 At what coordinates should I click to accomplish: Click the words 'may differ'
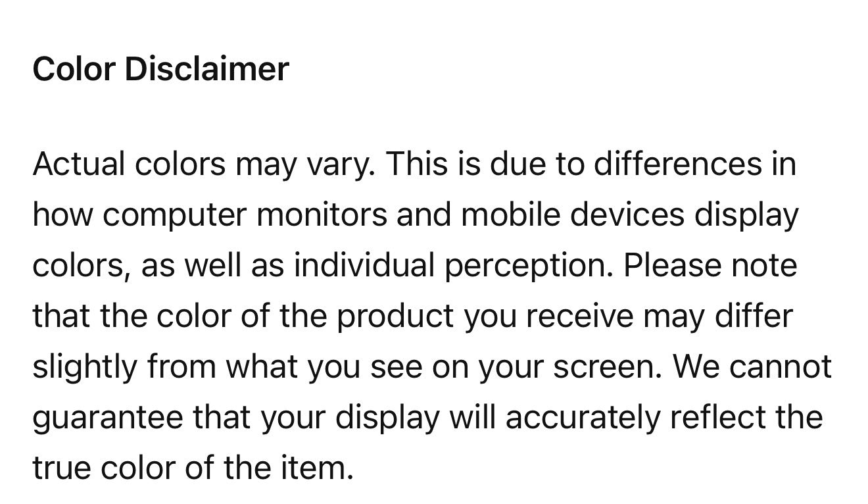[x=718, y=316]
